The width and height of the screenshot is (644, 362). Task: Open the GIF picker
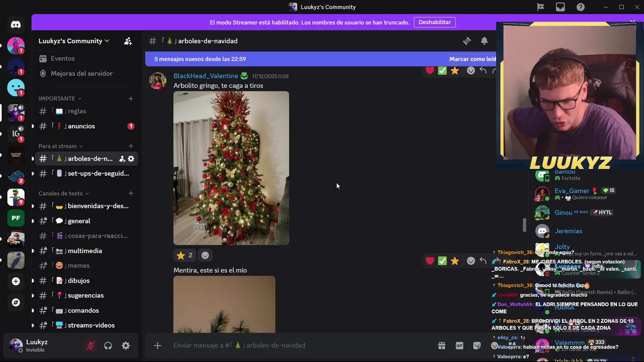[x=459, y=345]
